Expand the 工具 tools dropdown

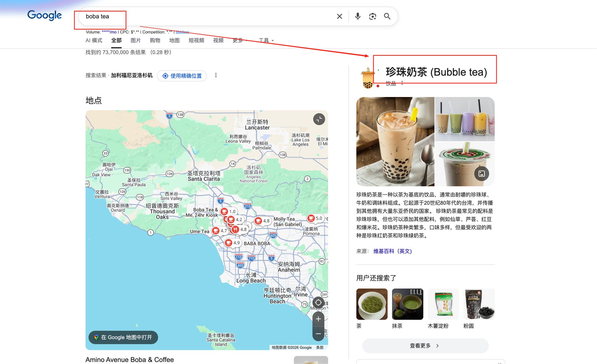[x=266, y=41]
